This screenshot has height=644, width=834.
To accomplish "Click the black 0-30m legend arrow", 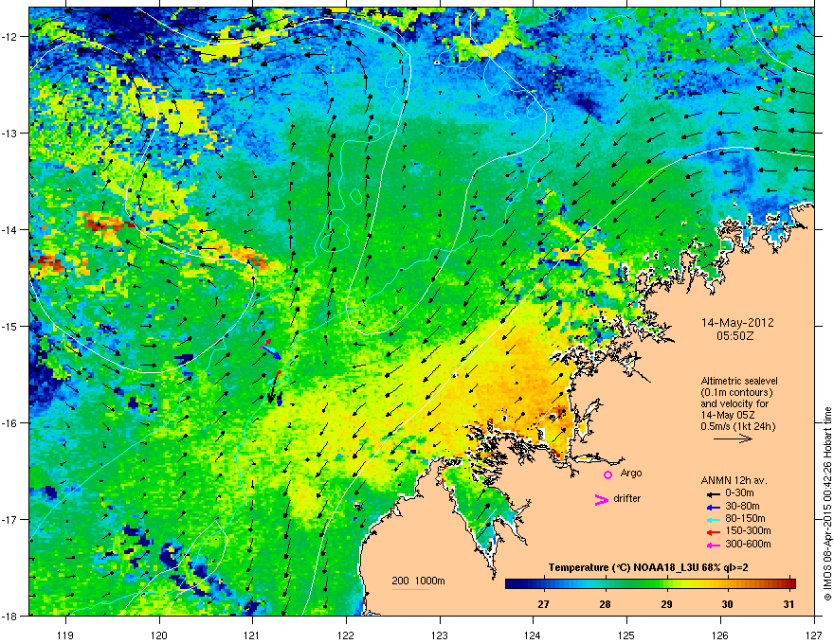I will pyautogui.click(x=714, y=494).
